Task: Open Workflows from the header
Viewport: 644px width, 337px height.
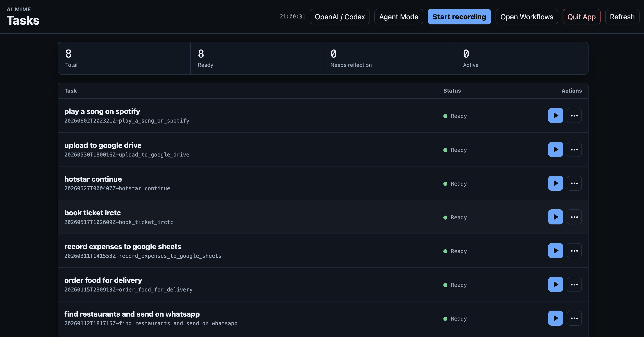Action: click(x=527, y=17)
